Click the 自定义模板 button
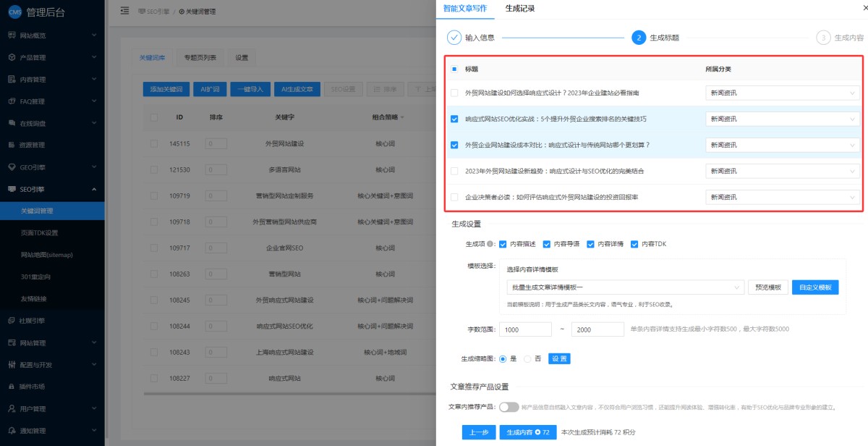The image size is (868, 446). [x=815, y=287]
